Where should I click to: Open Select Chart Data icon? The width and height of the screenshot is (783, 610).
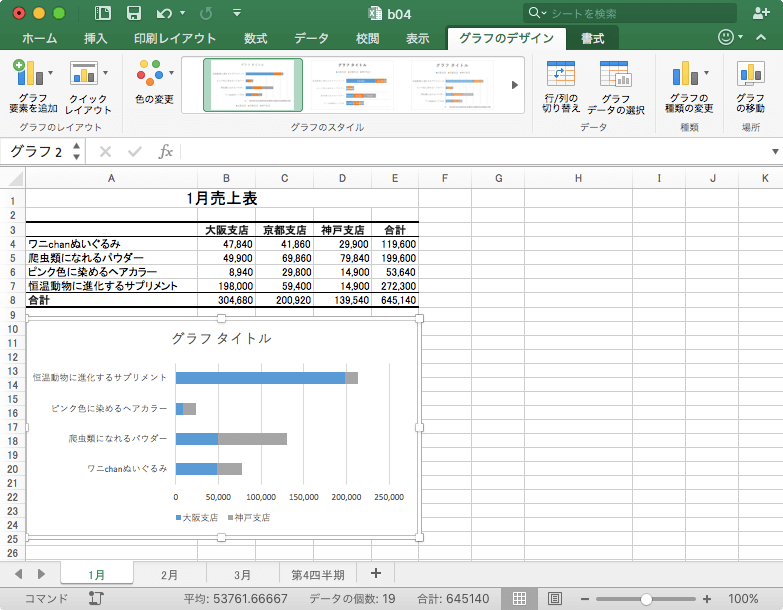tap(615, 74)
